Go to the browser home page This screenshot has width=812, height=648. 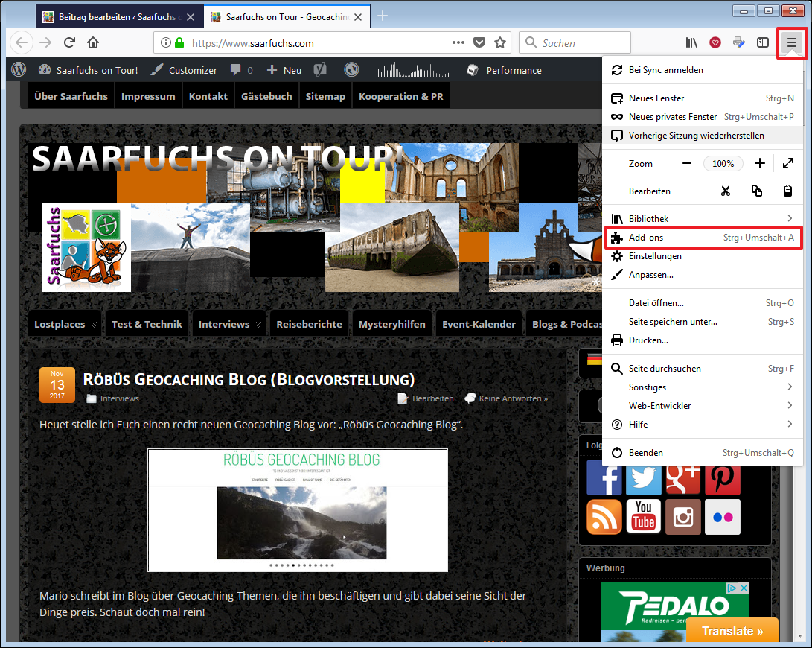coord(93,43)
